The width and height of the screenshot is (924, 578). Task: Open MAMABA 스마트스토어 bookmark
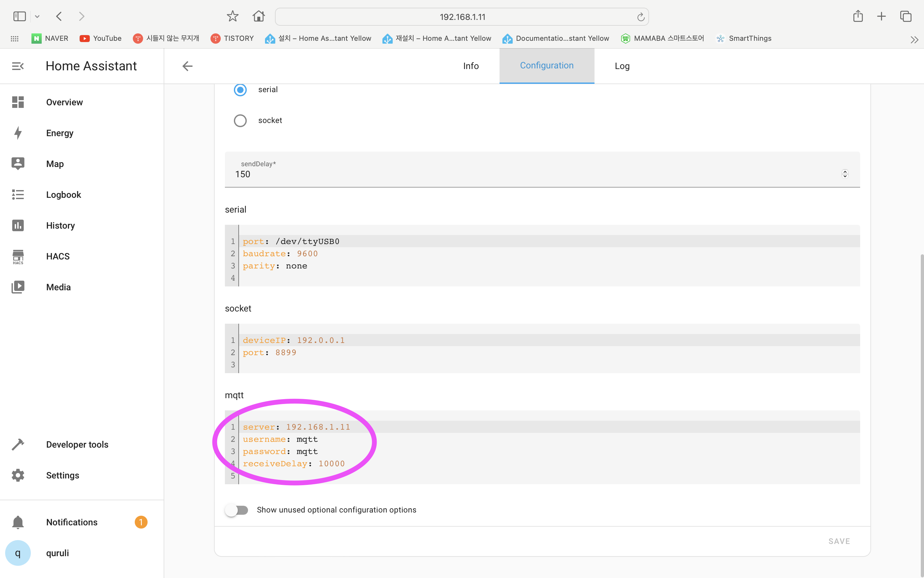pyautogui.click(x=662, y=38)
